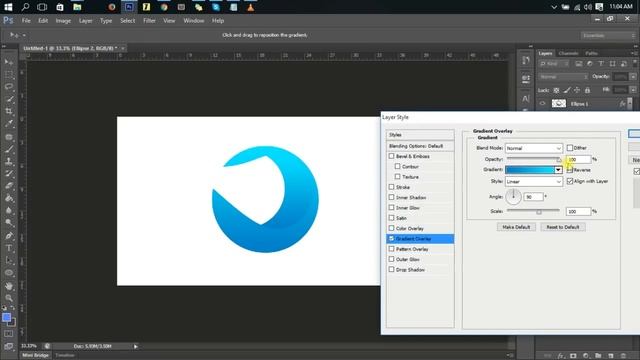The width and height of the screenshot is (640, 360).
Task: Select the Paint Bucket tool
Action: pyautogui.click(x=9, y=198)
